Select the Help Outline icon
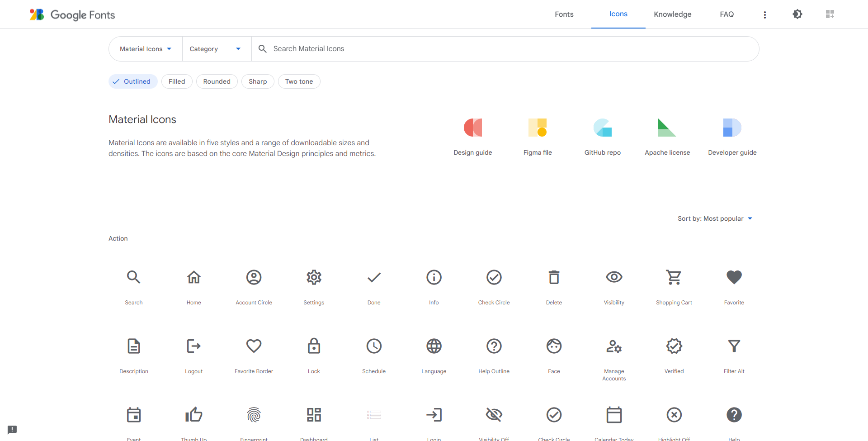 494,346
